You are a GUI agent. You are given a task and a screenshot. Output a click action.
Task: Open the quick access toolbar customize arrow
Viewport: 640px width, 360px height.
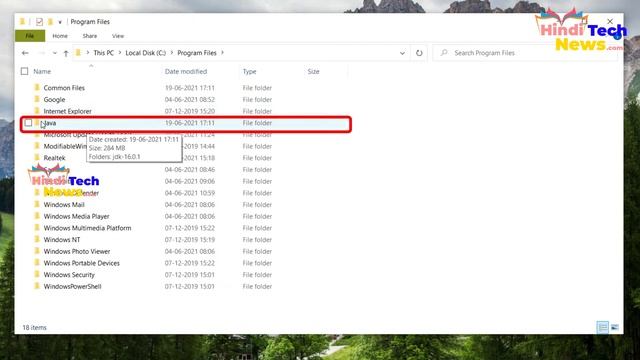(x=60, y=22)
